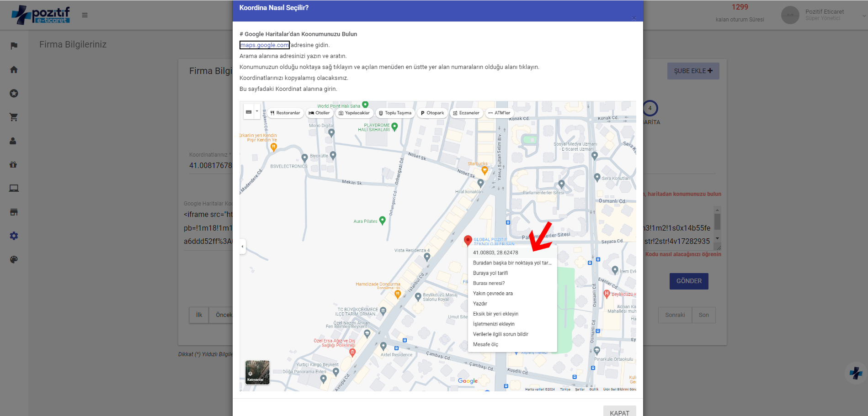Toggle the hamburger menu beside the logo
Viewport: 868px width, 416px height.
point(85,15)
